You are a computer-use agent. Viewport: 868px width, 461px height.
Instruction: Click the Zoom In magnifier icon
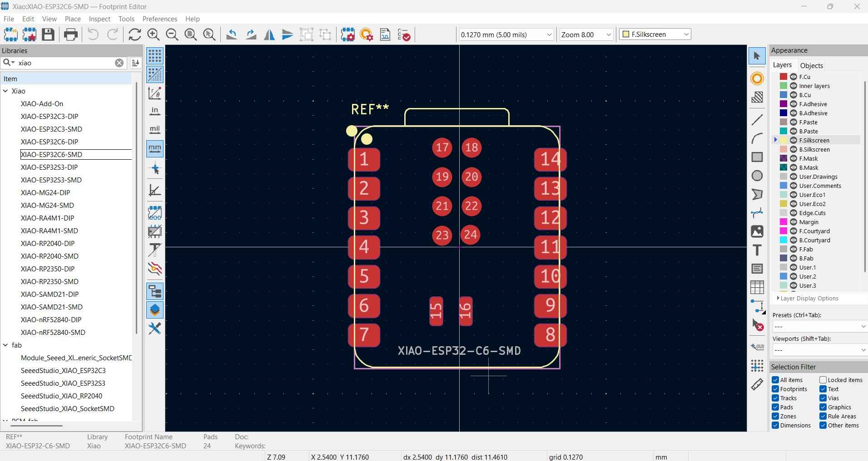pos(153,34)
